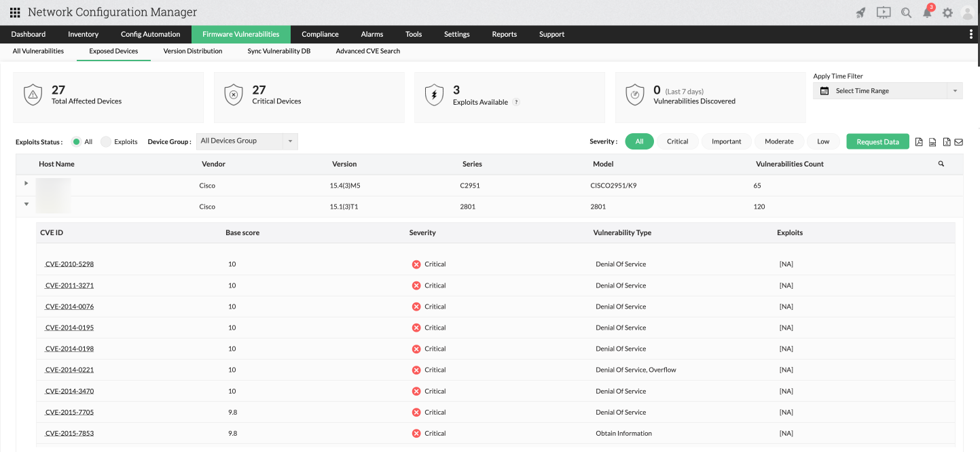980x452 pixels.
Task: Open the notifications bell with 3 alerts
Action: (927, 12)
